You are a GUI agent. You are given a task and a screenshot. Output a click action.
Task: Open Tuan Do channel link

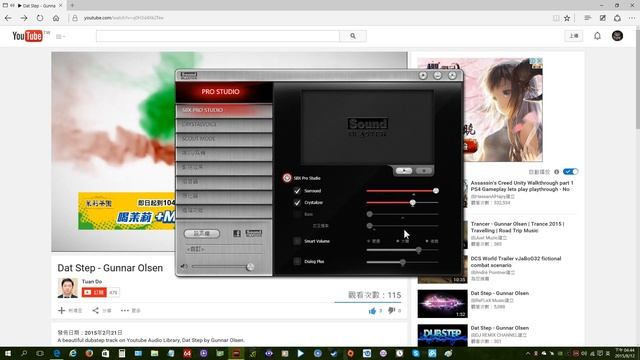pos(92,282)
